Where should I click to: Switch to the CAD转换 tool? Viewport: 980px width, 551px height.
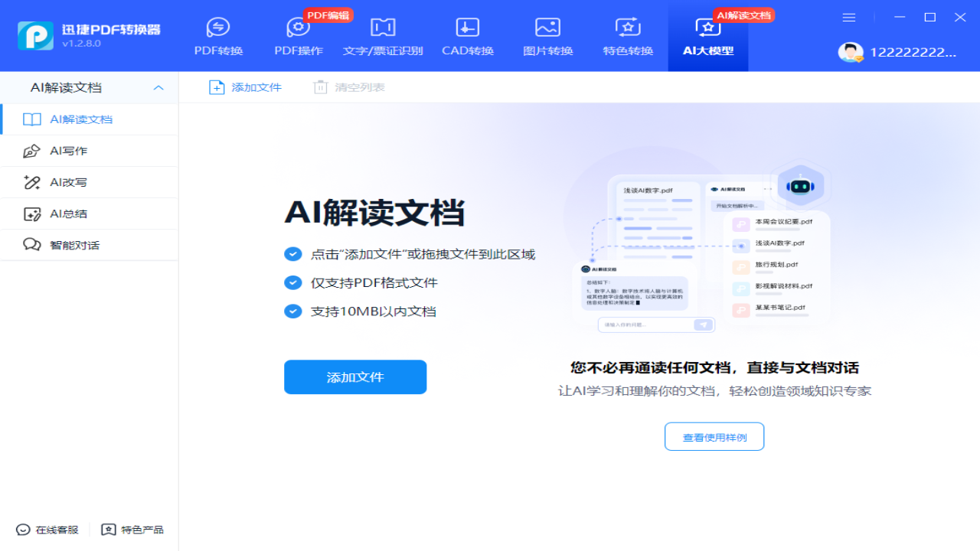point(467,36)
